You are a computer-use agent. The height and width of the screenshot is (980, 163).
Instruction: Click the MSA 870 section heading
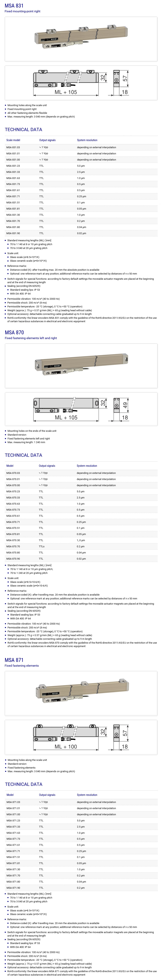[14, 333]
